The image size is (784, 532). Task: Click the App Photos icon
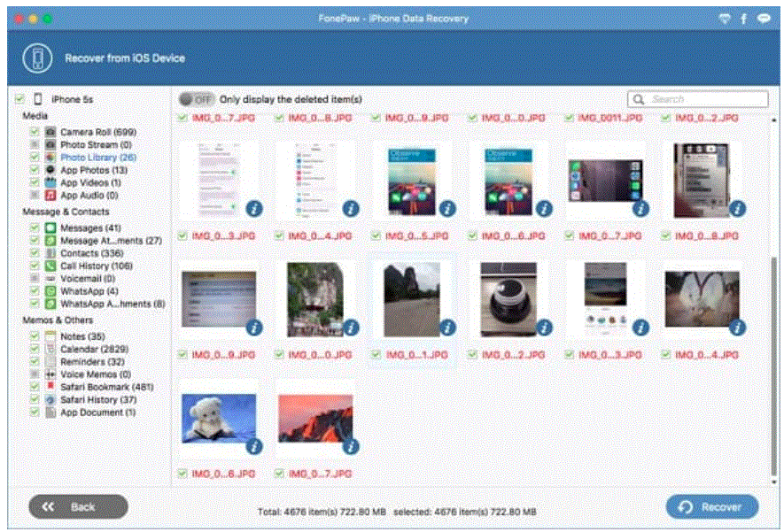[x=50, y=170]
